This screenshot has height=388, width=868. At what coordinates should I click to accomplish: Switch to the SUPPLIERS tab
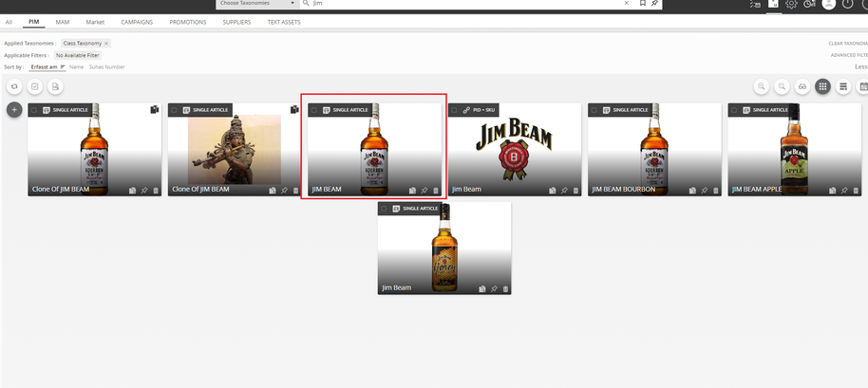click(236, 22)
